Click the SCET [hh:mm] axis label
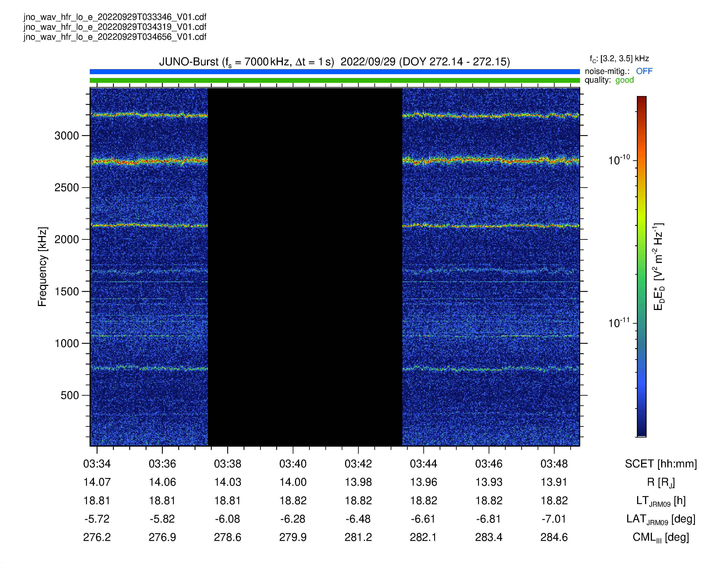Image resolution: width=728 pixels, height=563 pixels. click(661, 464)
